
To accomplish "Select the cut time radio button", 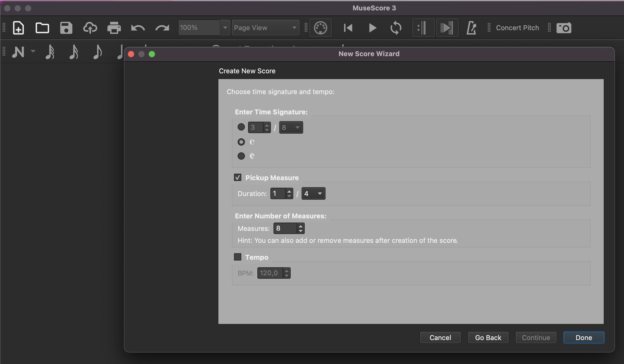I will pos(241,155).
